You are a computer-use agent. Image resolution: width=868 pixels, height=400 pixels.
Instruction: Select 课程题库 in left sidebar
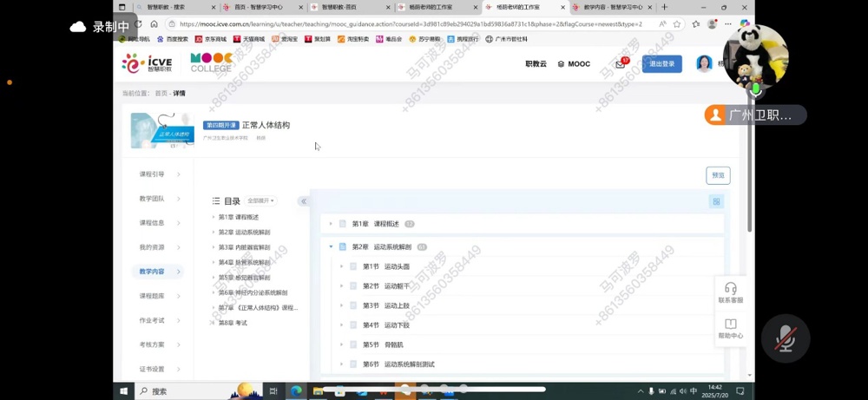152,296
